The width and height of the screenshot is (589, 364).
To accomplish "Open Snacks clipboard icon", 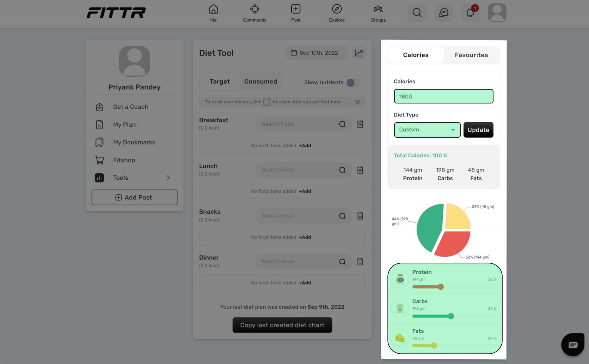I will click(x=360, y=216).
